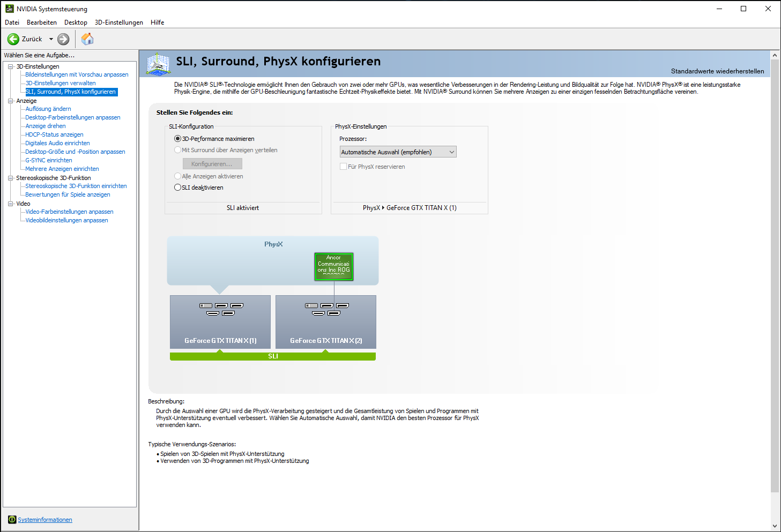Open Video-Farbeinstellungen anpassen
The width and height of the screenshot is (781, 532).
point(69,212)
